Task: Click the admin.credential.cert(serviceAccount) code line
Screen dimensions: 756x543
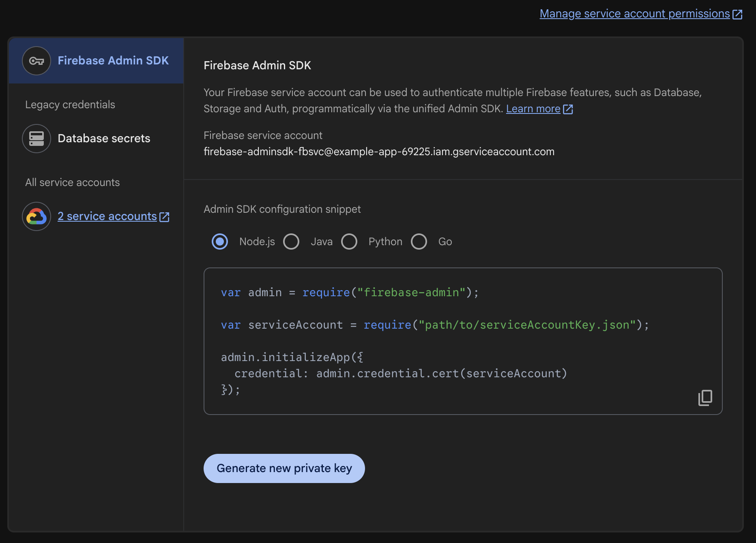Action: [x=401, y=373]
